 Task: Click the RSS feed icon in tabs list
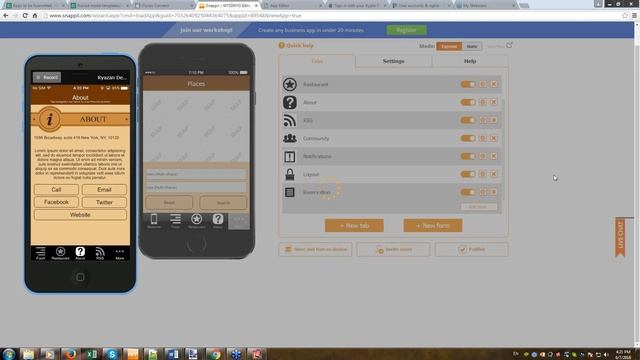click(x=289, y=120)
